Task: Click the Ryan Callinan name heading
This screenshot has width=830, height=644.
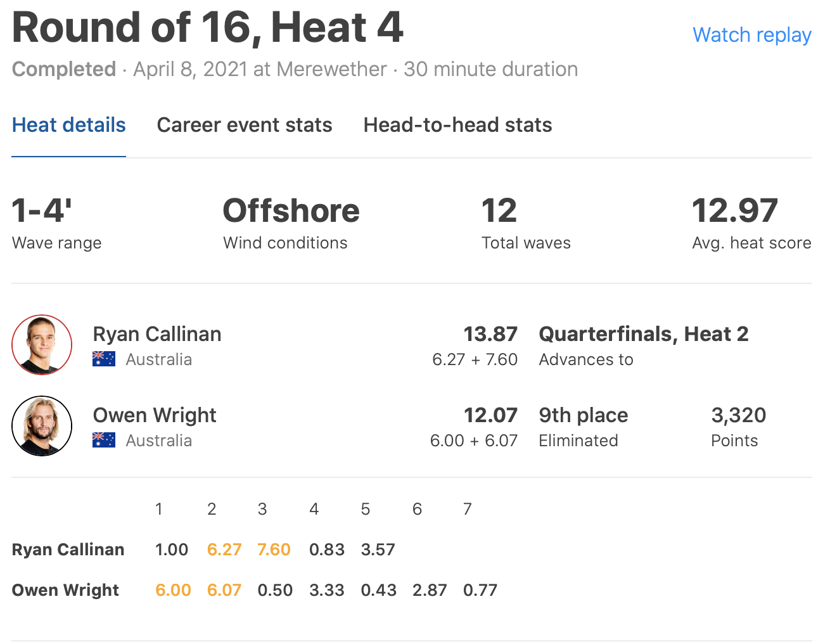Action: point(157,334)
